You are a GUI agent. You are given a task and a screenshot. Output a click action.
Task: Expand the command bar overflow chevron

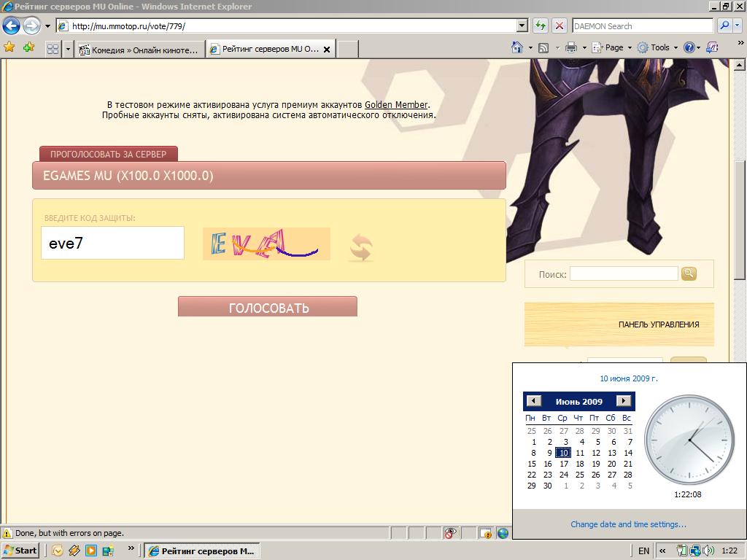[741, 43]
